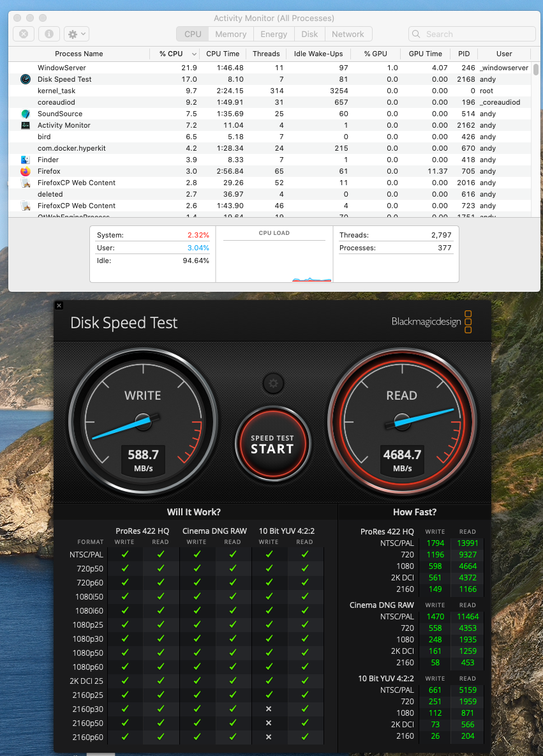
Task: Click the 588.7 MB/s write readout
Action: point(143,460)
